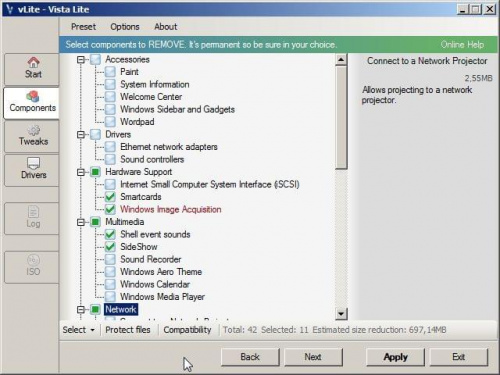Viewport: 500px width, 375px height.
Task: Open the Tweaks gear section
Action: tap(32, 136)
